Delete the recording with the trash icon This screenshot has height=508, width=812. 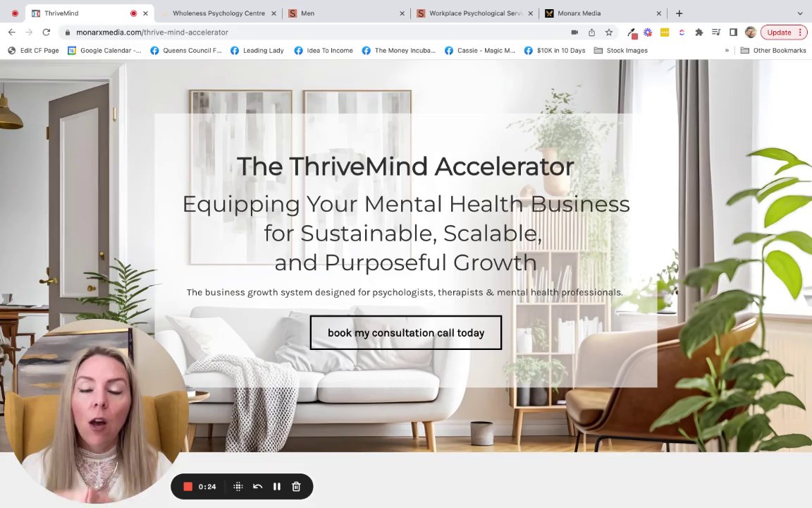(x=296, y=486)
